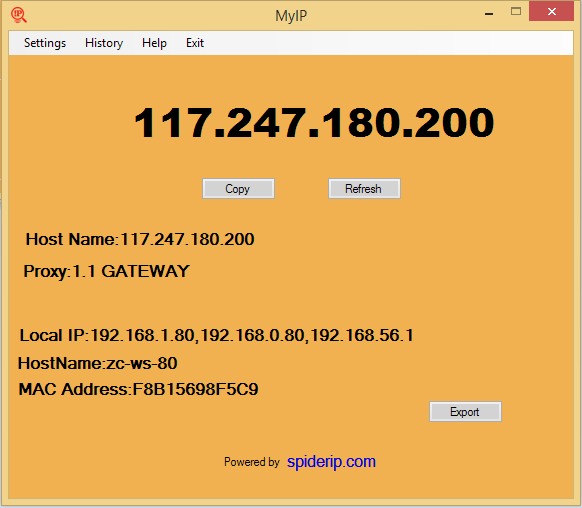Click the MyIP magnifier app icon

[x=19, y=15]
